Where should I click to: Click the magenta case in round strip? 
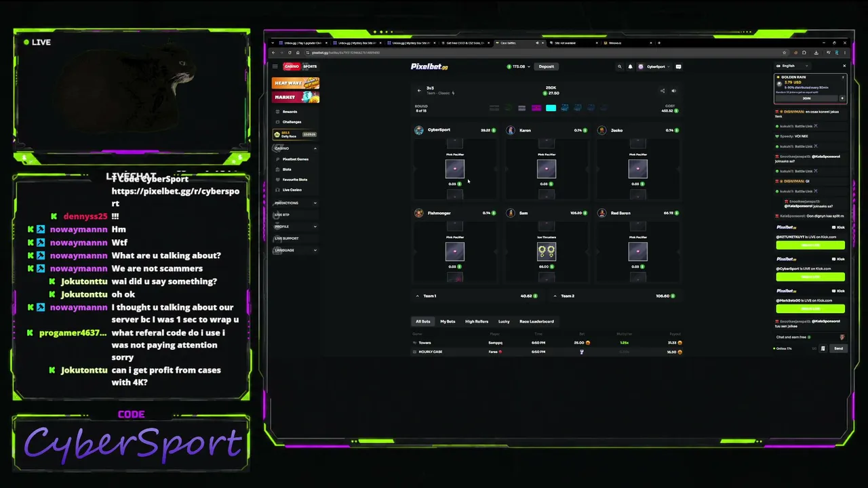click(x=536, y=108)
